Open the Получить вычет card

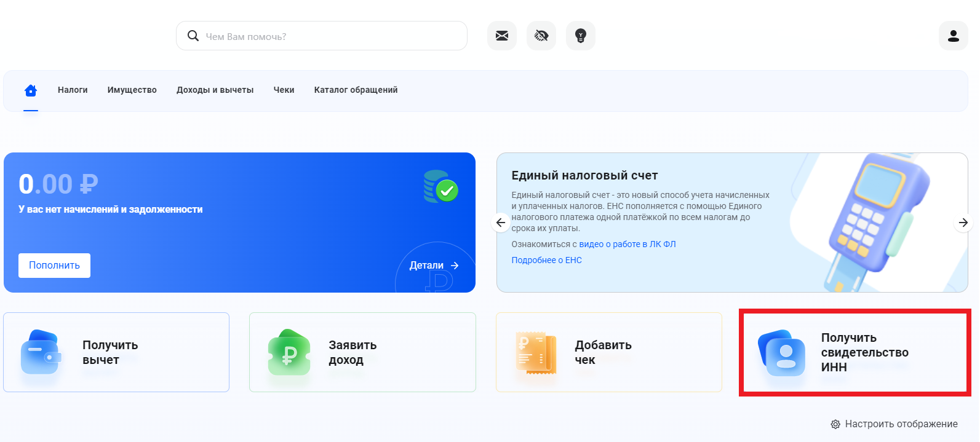[x=116, y=352]
